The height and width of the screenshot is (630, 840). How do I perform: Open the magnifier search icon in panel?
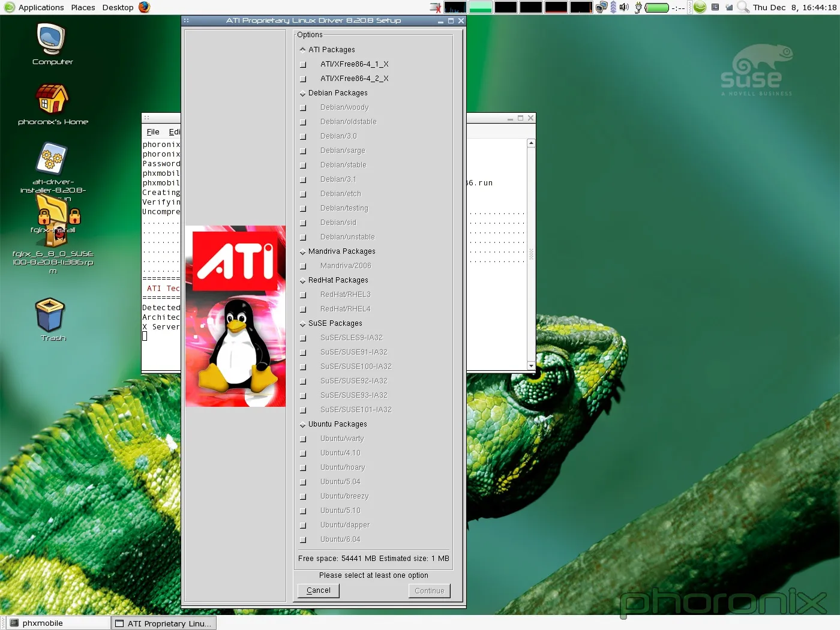pyautogui.click(x=743, y=7)
